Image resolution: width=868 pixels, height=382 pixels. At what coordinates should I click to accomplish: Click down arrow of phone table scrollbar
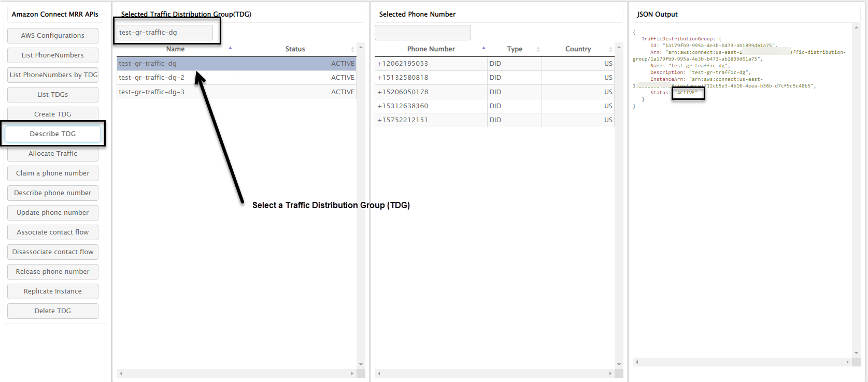pyautogui.click(x=619, y=365)
